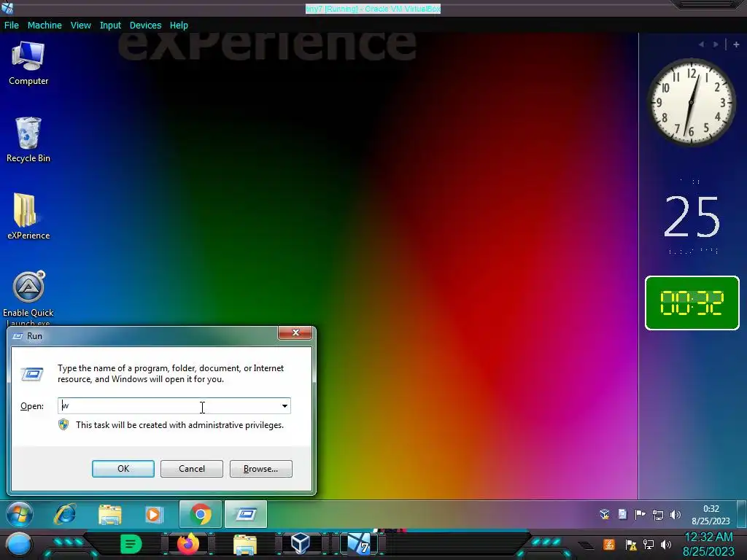This screenshot has width=747, height=560.
Task: Open Windows Explorer in guest taskbar
Action: tap(109, 514)
